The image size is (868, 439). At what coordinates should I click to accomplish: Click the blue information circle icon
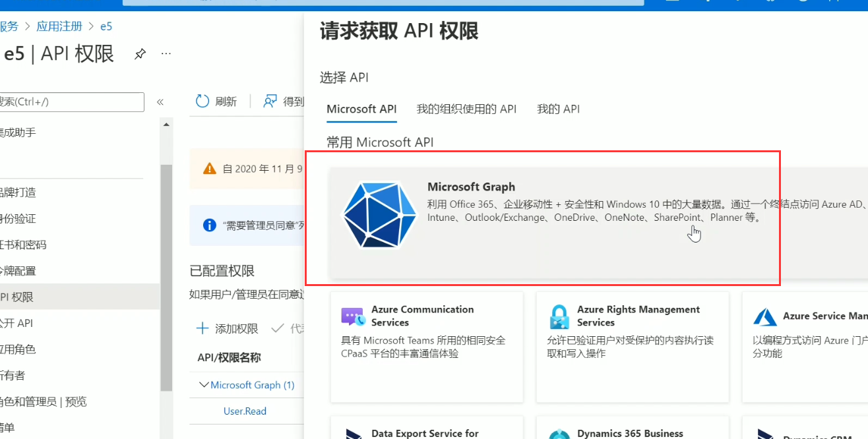pyautogui.click(x=210, y=225)
